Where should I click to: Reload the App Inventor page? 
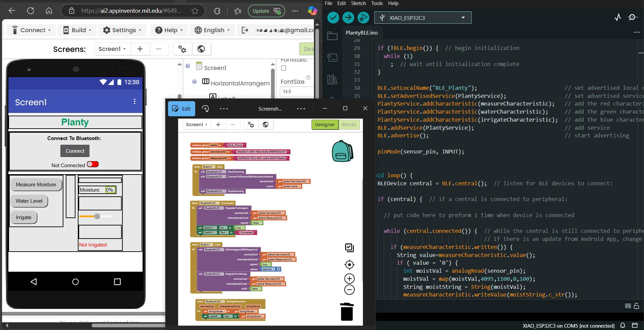tap(31, 11)
